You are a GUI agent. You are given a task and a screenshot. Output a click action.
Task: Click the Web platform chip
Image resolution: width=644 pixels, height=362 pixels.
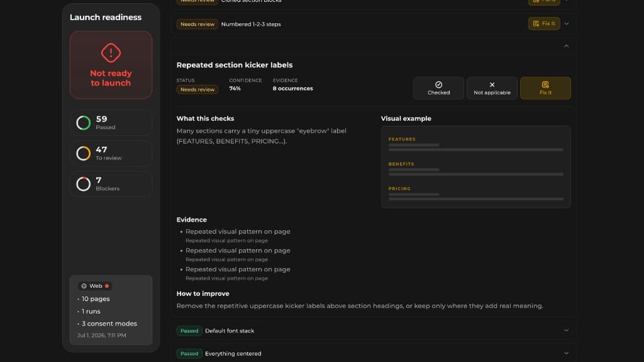[x=95, y=286]
